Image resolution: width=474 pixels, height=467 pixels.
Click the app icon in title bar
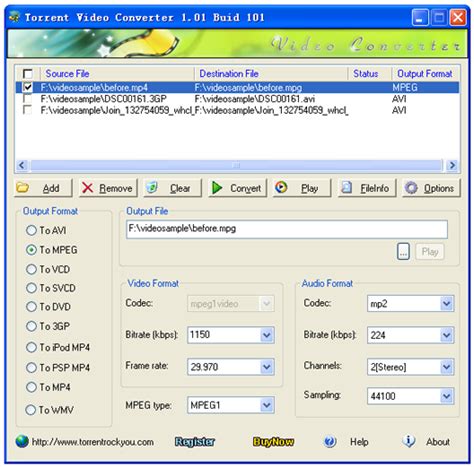point(14,17)
